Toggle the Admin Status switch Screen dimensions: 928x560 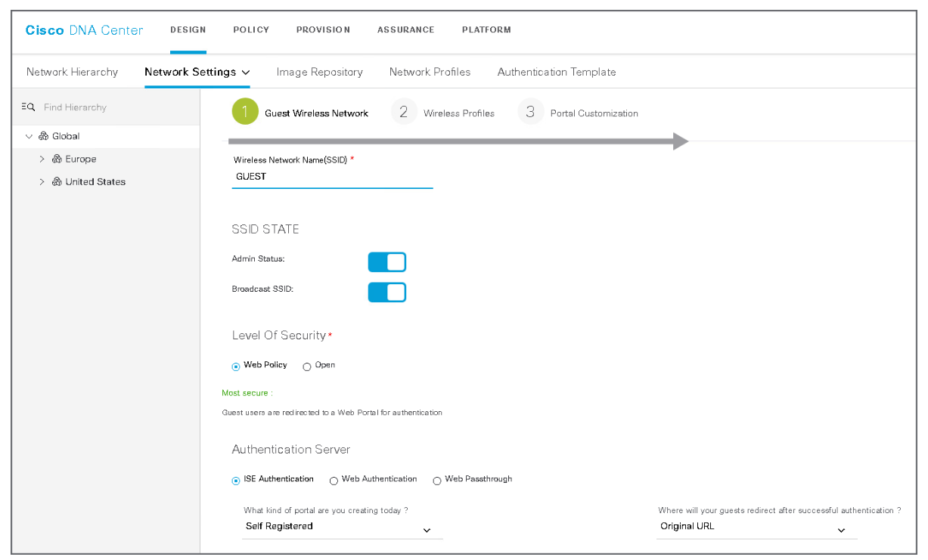click(x=387, y=262)
